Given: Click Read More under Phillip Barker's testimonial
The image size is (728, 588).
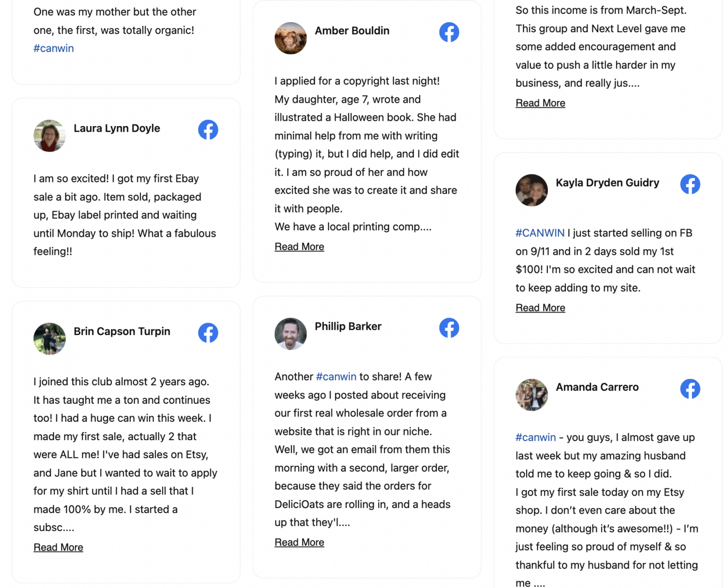Looking at the screenshot, I should tap(299, 543).
